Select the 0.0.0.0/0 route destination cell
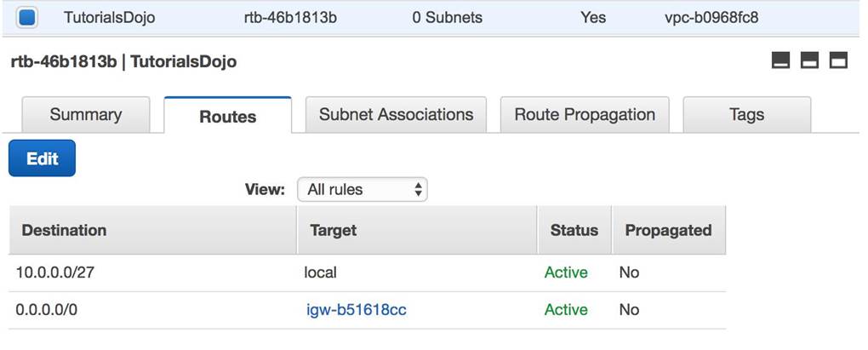The height and width of the screenshot is (350, 868). (47, 310)
